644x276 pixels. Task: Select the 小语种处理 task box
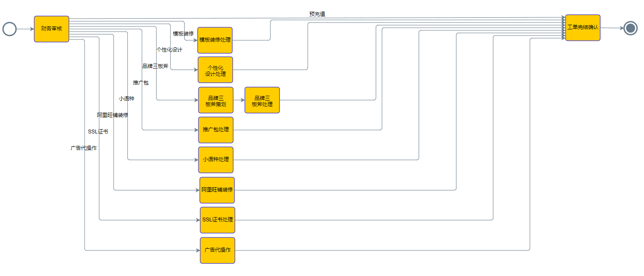(x=216, y=160)
